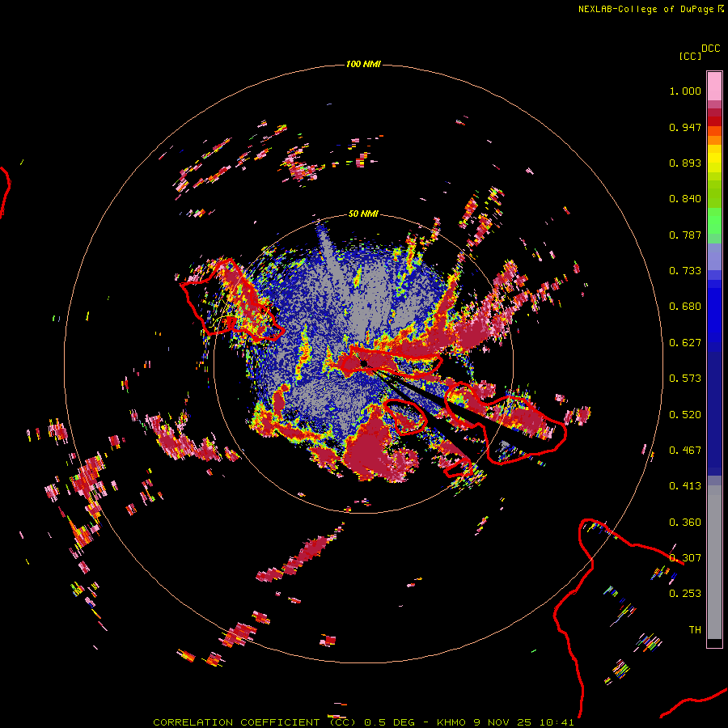This screenshot has height=728, width=728.
Task: Click the DCC legend title
Action: pyautogui.click(x=710, y=49)
